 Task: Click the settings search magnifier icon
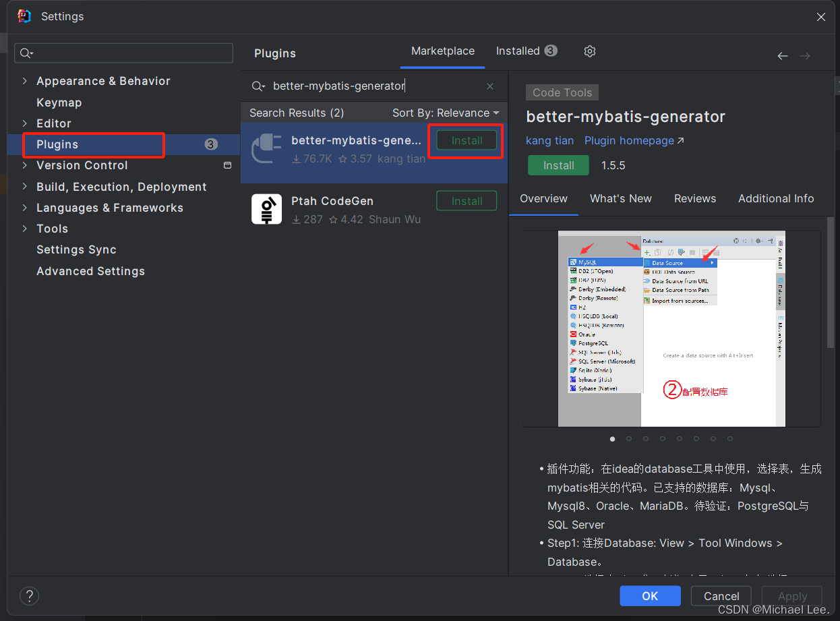pos(27,53)
